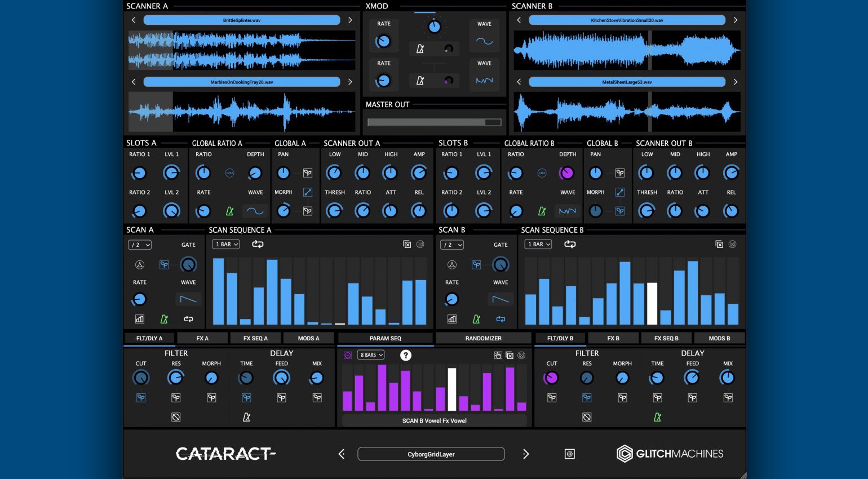868x479 pixels.
Task: Toggle the Param Seq purple enable checkbox
Action: 348,355
